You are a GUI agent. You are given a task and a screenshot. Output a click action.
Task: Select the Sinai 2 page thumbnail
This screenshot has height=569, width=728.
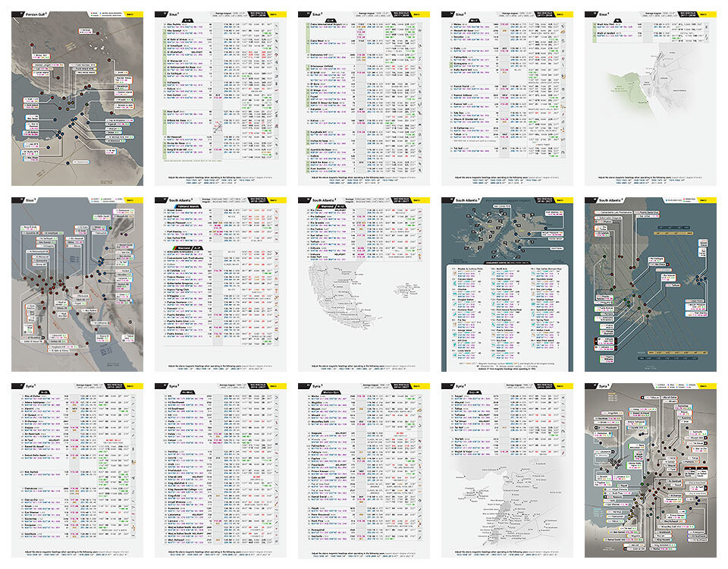tap(363, 99)
